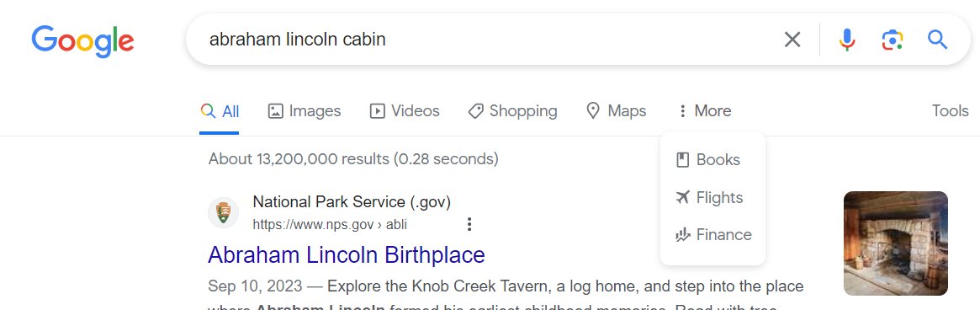Clear the search box with the X icon

[x=792, y=40]
